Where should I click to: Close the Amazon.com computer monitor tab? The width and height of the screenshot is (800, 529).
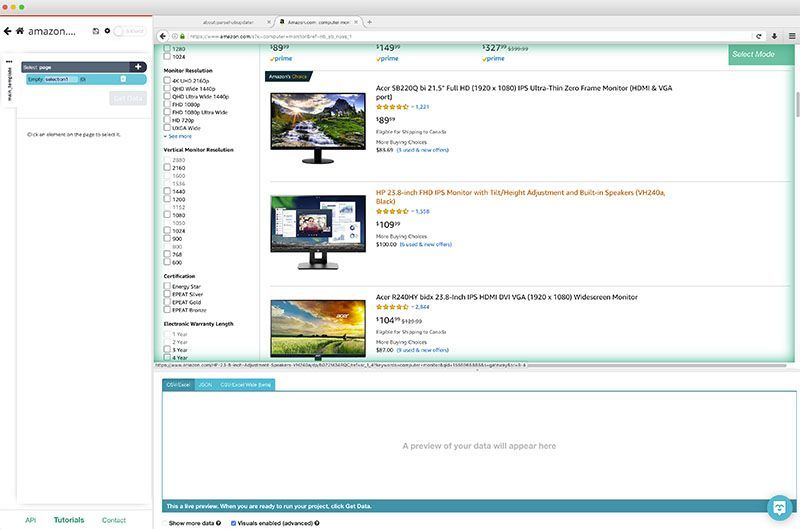coord(356,22)
